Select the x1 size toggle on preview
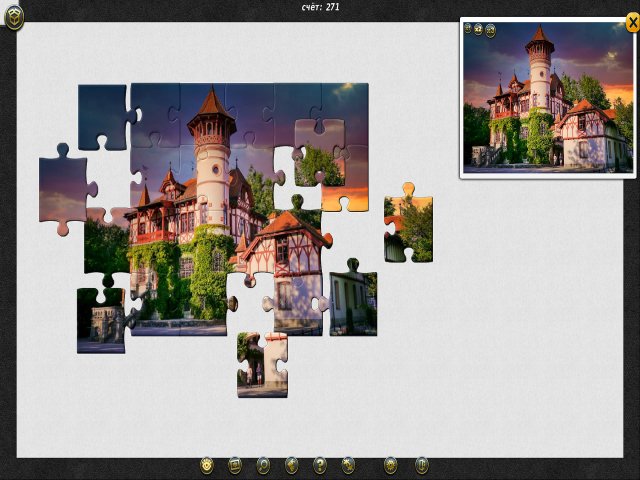This screenshot has height=480, width=640. point(468,29)
